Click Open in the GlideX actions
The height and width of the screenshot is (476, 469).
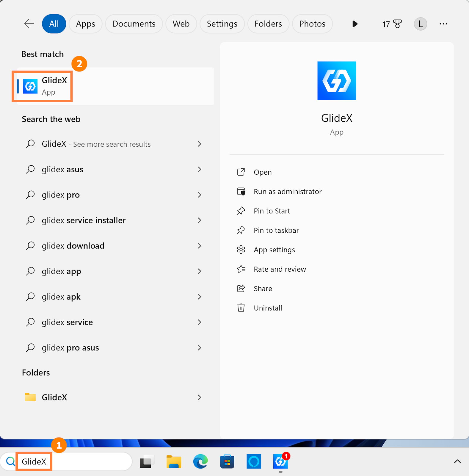[263, 172]
